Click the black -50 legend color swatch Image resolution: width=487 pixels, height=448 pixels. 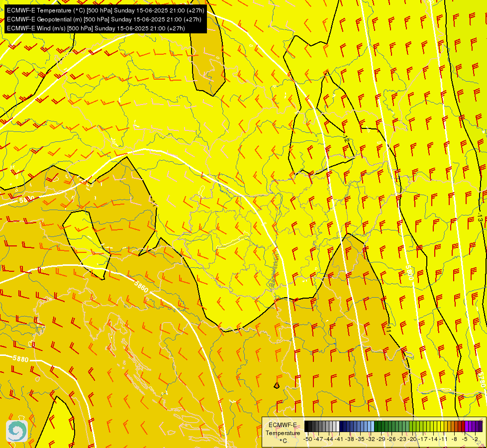(x=306, y=426)
